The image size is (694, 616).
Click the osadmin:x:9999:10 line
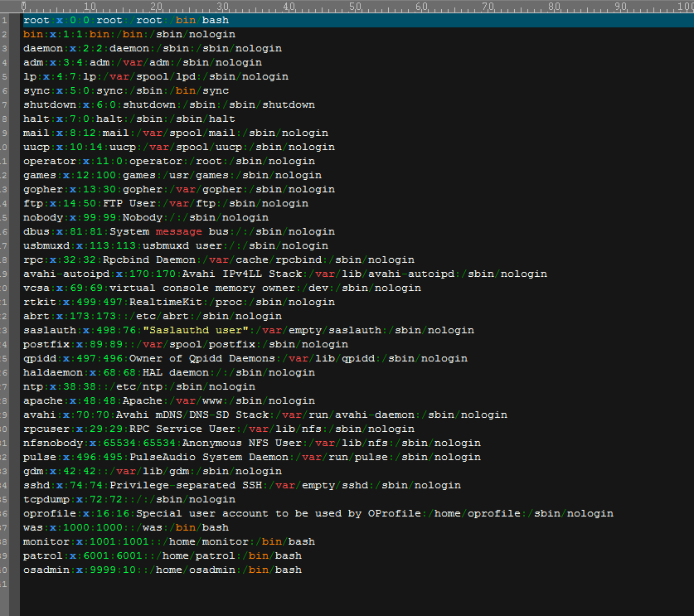[163, 570]
